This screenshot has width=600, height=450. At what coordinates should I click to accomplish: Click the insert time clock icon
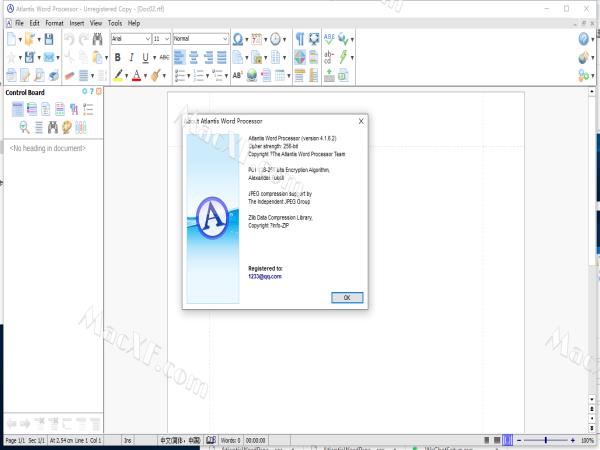click(x=275, y=39)
